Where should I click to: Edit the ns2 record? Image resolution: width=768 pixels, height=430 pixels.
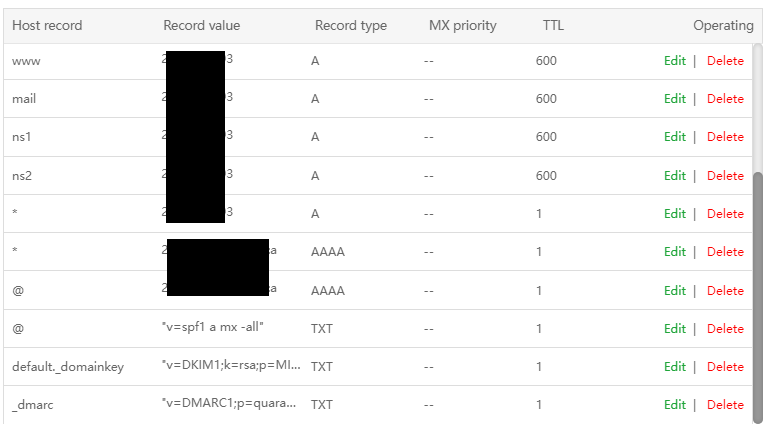(674, 176)
